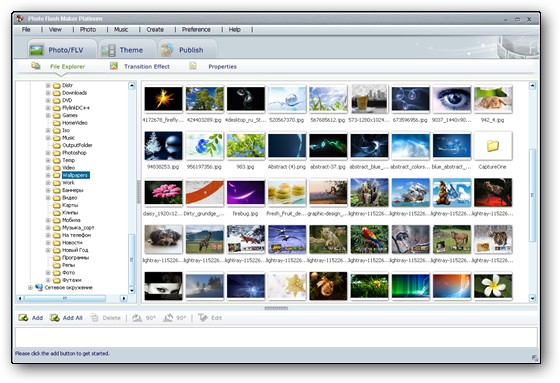Click the Delete trash icon
560x383 pixels.
point(94,318)
